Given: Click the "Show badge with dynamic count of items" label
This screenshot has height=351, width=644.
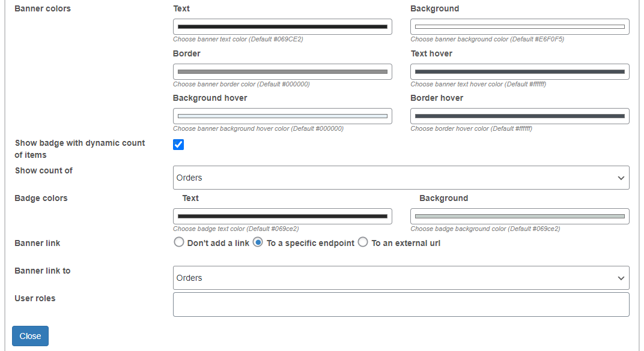Looking at the screenshot, I should click(x=79, y=148).
